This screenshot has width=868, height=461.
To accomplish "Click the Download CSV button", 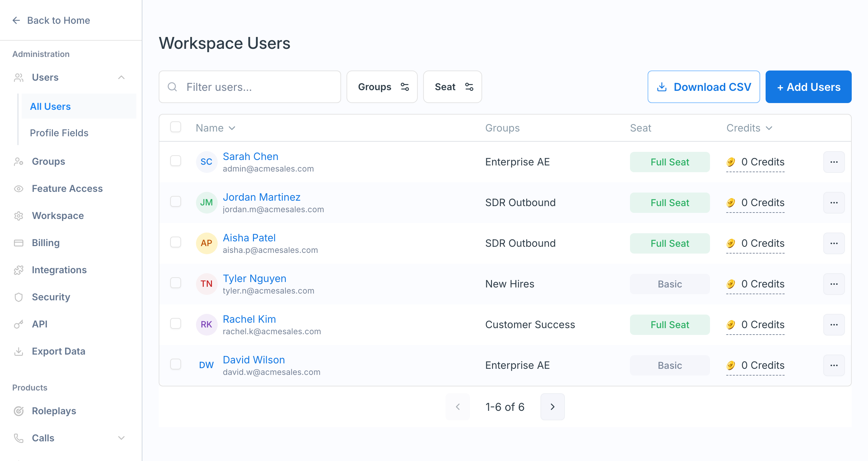I will pyautogui.click(x=704, y=87).
